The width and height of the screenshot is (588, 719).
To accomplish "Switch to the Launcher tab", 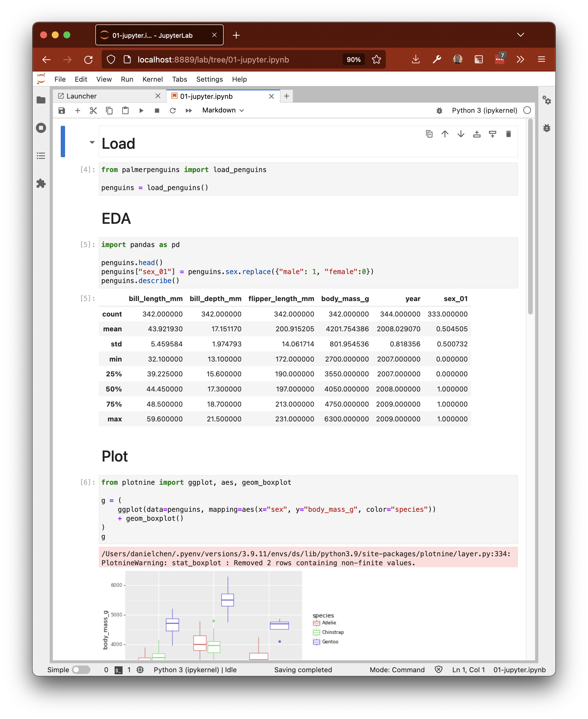I will point(82,96).
